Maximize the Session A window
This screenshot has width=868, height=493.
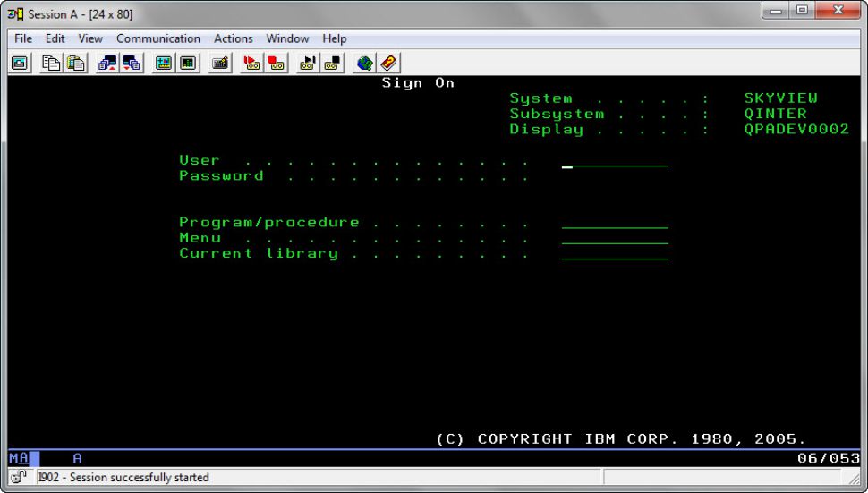802,11
